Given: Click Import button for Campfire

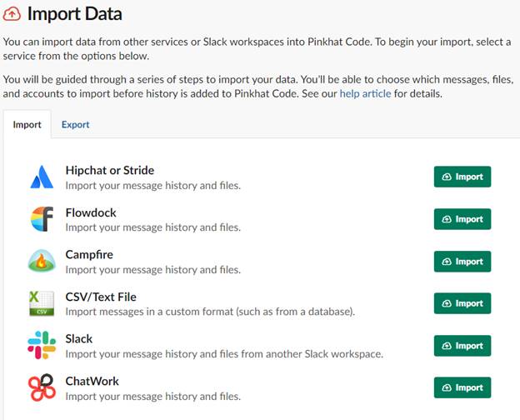Looking at the screenshot, I should pyautogui.click(x=462, y=262).
